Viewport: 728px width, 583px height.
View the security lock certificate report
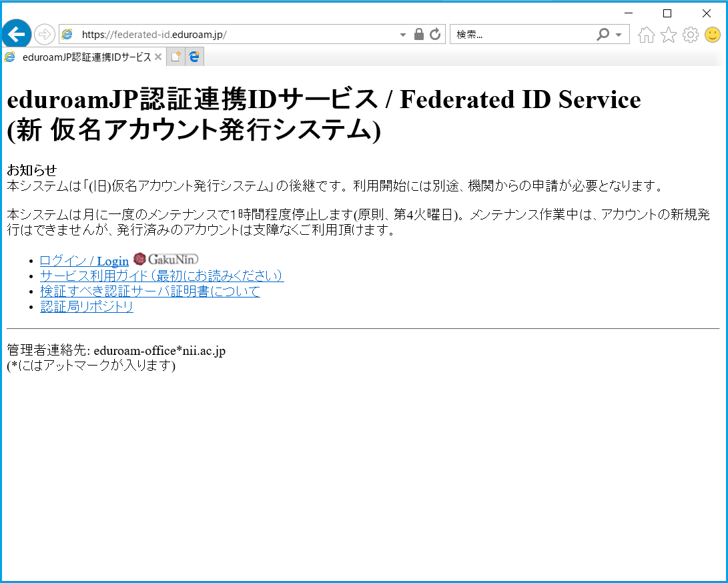(x=419, y=34)
